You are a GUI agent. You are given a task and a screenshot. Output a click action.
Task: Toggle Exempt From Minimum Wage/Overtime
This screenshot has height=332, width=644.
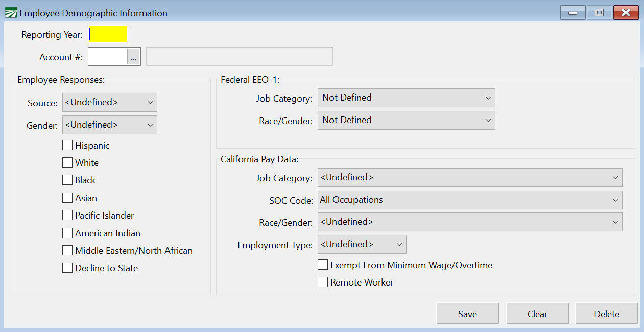(323, 265)
